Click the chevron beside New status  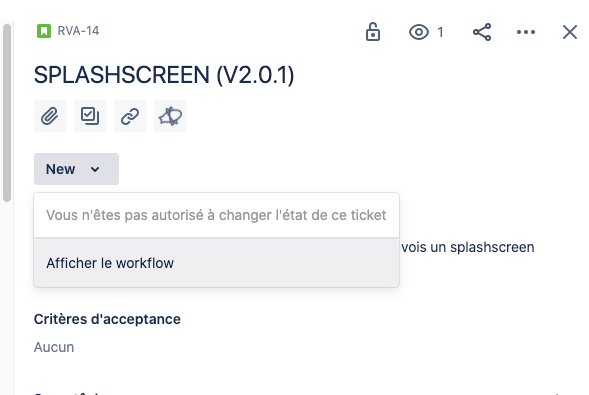coord(95,169)
